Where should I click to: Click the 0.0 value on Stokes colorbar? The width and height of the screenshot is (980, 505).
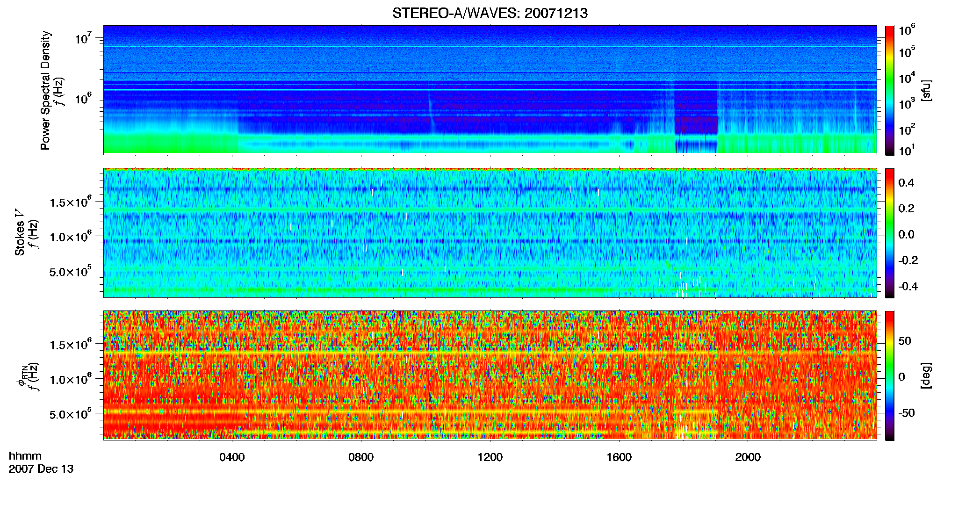coord(906,234)
